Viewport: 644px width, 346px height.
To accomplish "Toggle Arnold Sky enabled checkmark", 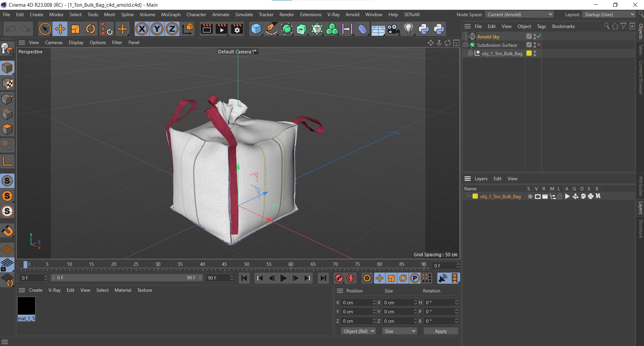I will [539, 36].
